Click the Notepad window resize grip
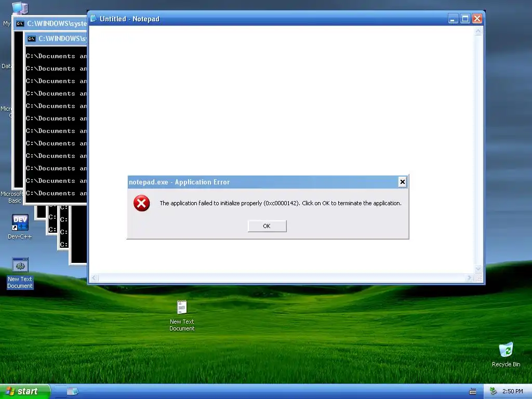This screenshot has width=532, height=399. 479,278
